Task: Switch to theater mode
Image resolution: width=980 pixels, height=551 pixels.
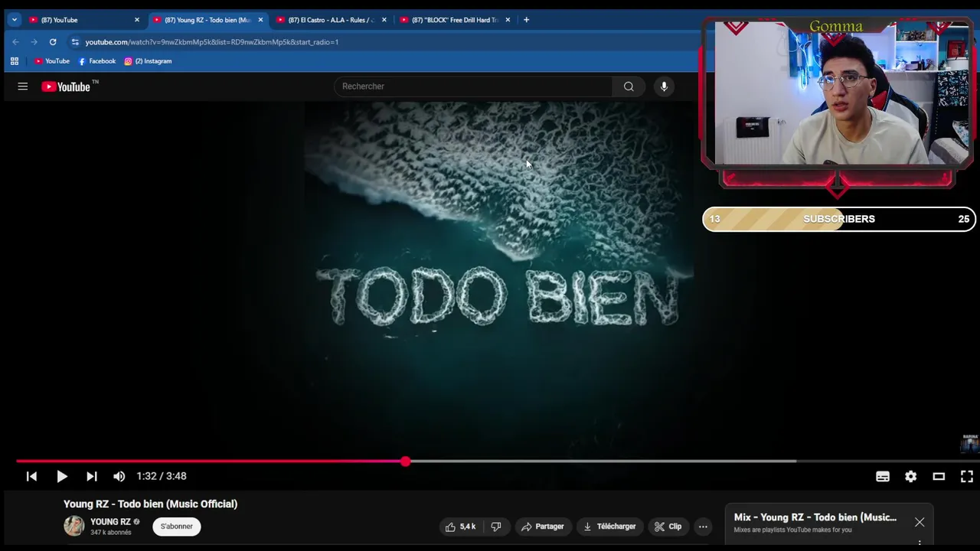Action: (x=939, y=476)
